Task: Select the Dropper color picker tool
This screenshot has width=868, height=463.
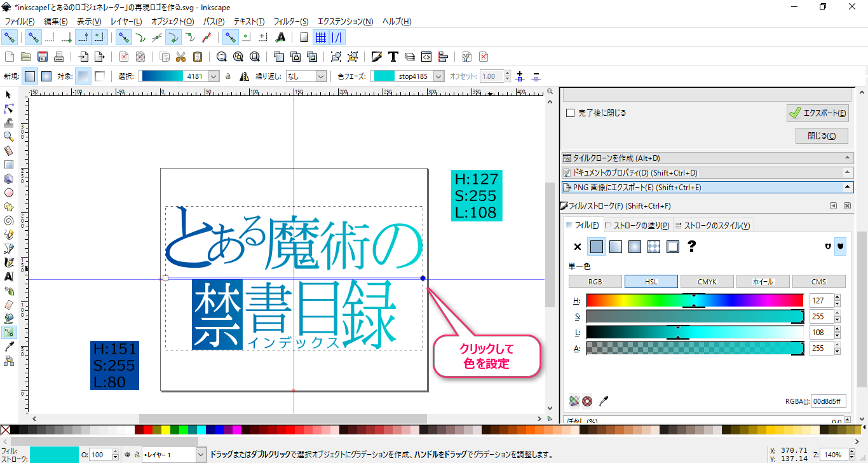Action: click(x=9, y=347)
